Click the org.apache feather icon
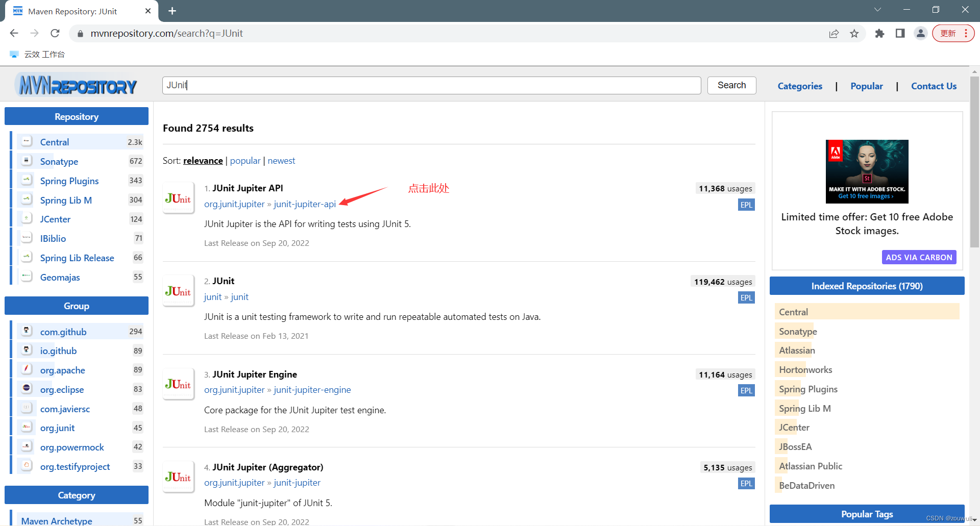Screen dimensions: 980x526 click(x=27, y=369)
